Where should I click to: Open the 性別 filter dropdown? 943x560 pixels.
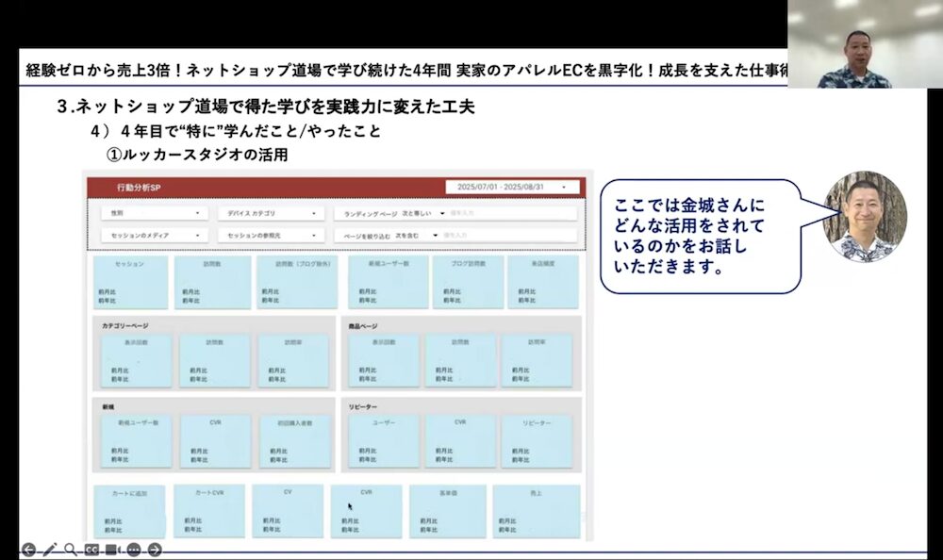[154, 212]
